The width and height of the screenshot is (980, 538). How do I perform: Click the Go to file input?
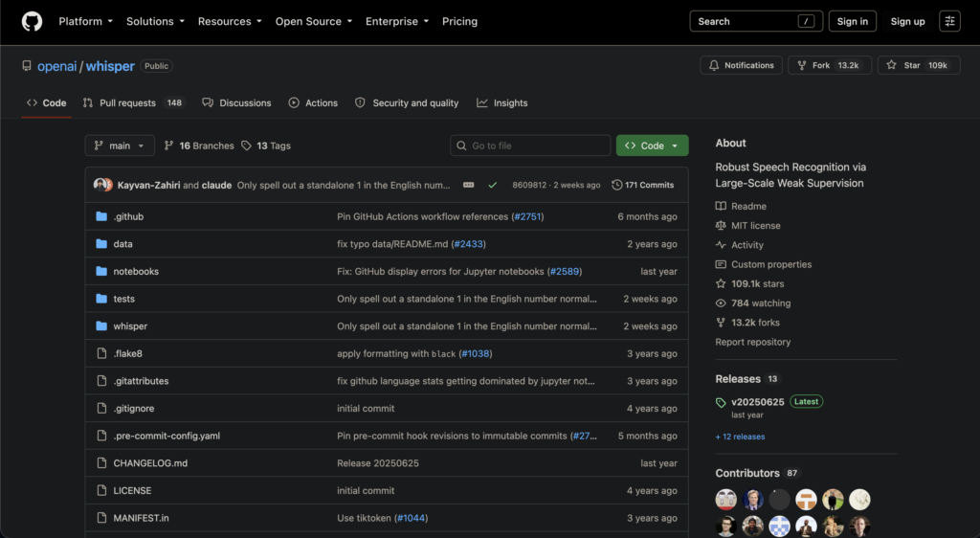click(530, 146)
